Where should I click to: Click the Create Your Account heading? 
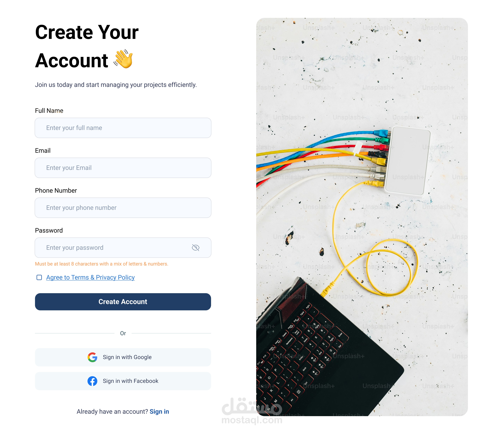(87, 46)
